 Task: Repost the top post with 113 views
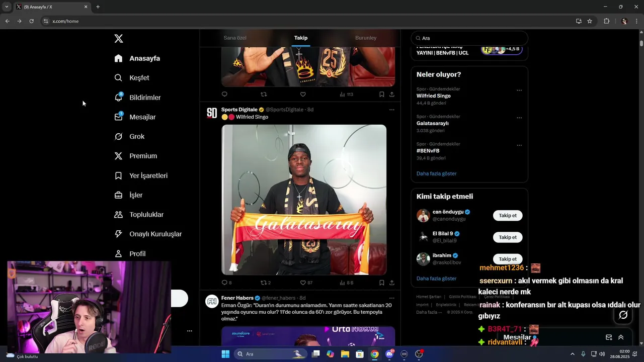tap(263, 94)
